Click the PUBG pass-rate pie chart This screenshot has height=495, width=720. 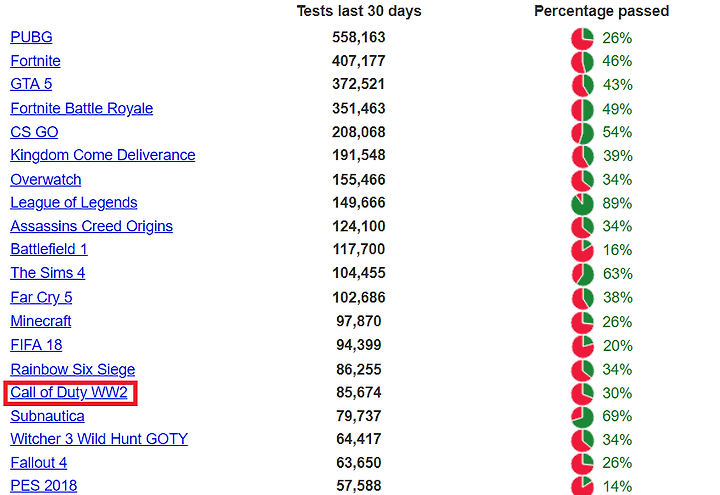coord(582,39)
